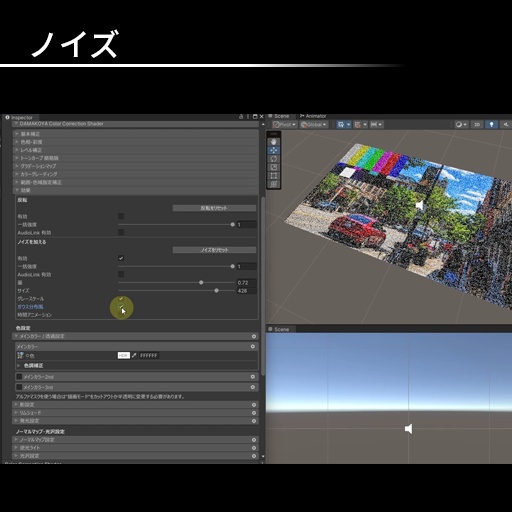The height and width of the screenshot is (512, 512).
Task: Lock the Inspector panel
Action: (x=241, y=117)
